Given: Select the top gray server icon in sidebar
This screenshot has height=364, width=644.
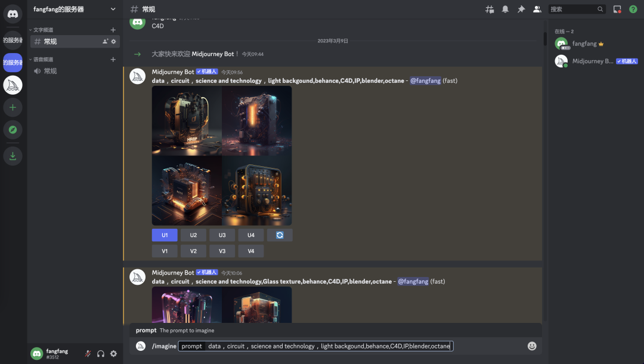Looking at the screenshot, I should [x=13, y=41].
